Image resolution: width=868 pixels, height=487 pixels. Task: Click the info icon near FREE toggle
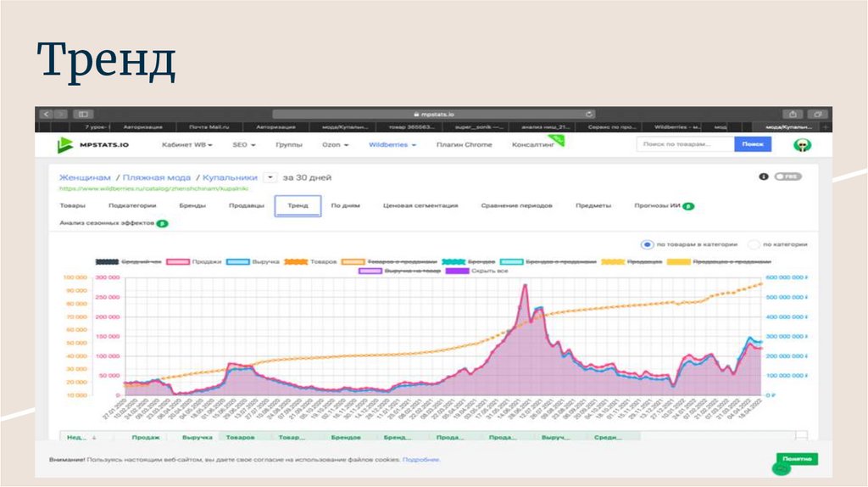[763, 176]
